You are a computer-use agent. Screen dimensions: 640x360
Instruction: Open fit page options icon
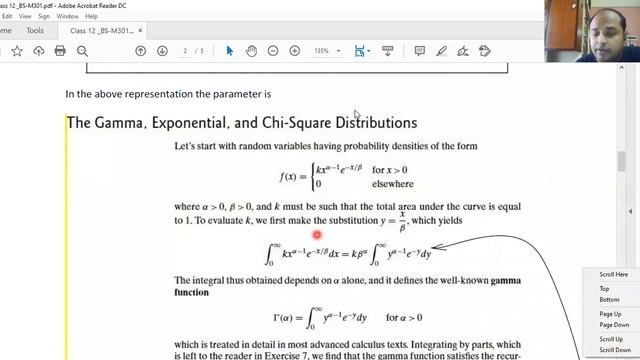359,51
